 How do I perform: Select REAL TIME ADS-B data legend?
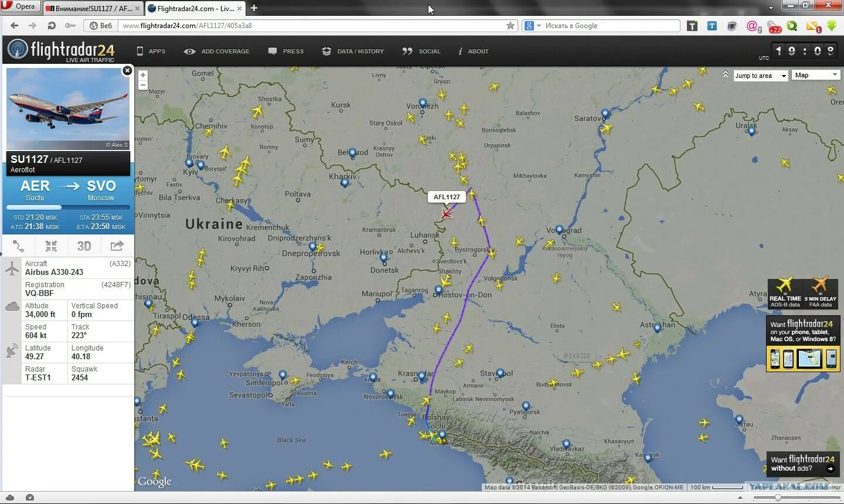[x=785, y=293]
